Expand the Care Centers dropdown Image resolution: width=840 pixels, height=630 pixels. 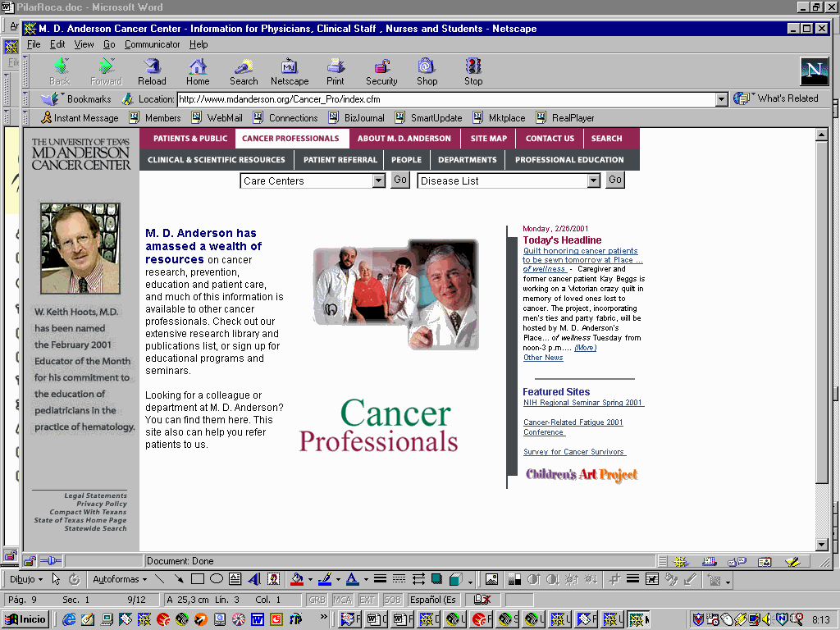378,181
